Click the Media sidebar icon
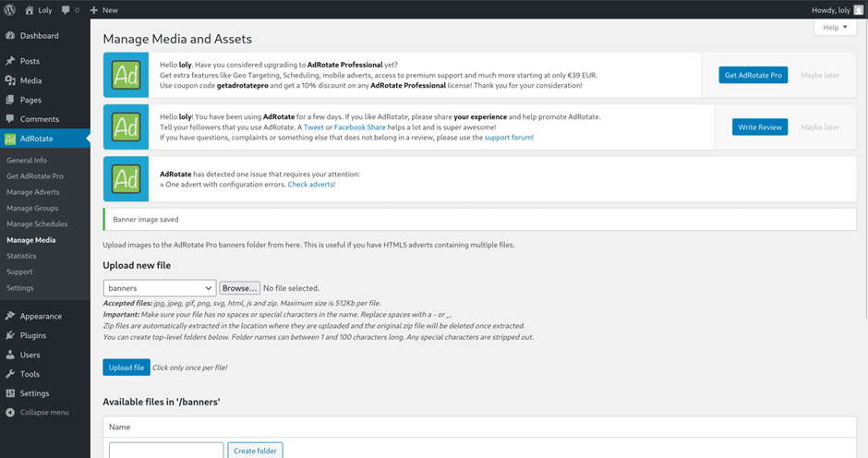 pos(10,80)
